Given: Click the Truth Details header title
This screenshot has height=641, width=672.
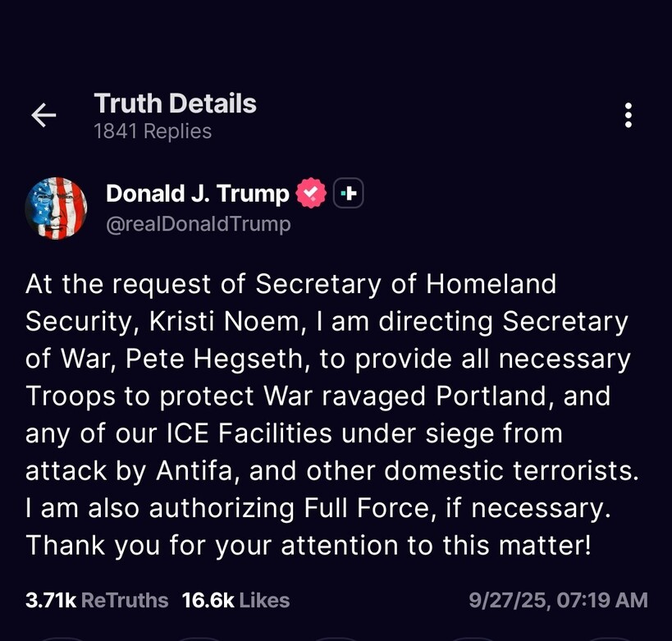Looking at the screenshot, I should coord(175,103).
